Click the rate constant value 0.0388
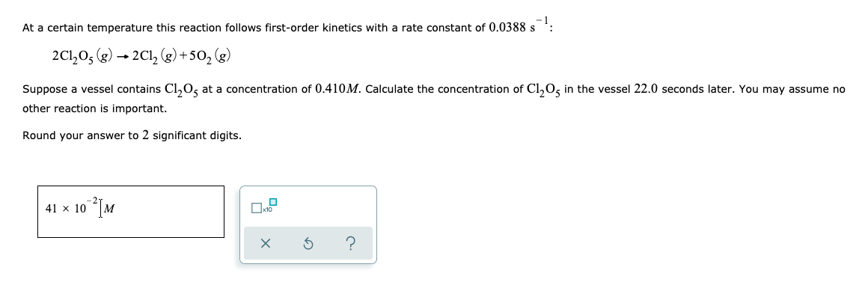This screenshot has height=300, width=868. pos(507,28)
